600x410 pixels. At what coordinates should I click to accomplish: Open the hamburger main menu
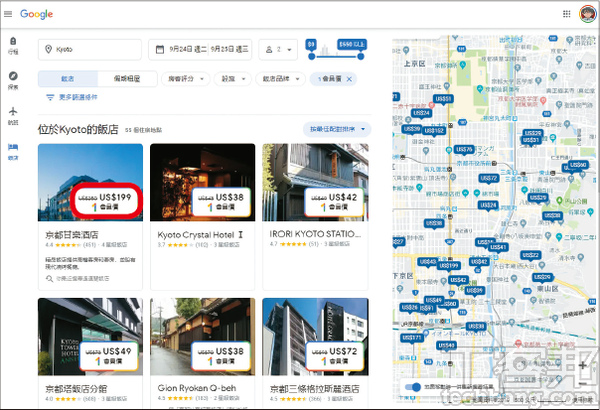pos(8,14)
